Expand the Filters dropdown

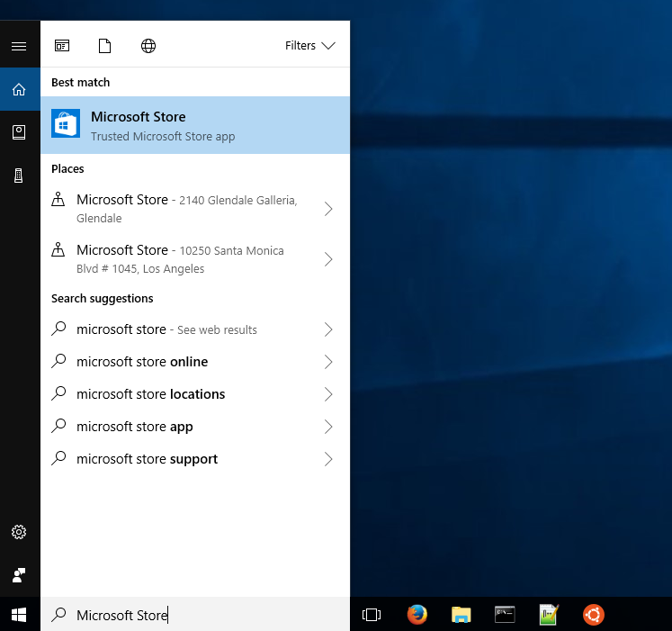tap(310, 46)
